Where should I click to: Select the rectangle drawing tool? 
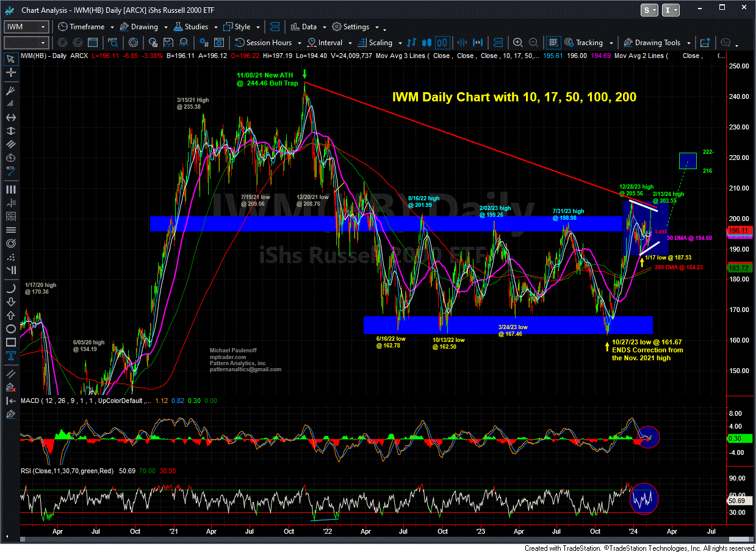(10, 343)
